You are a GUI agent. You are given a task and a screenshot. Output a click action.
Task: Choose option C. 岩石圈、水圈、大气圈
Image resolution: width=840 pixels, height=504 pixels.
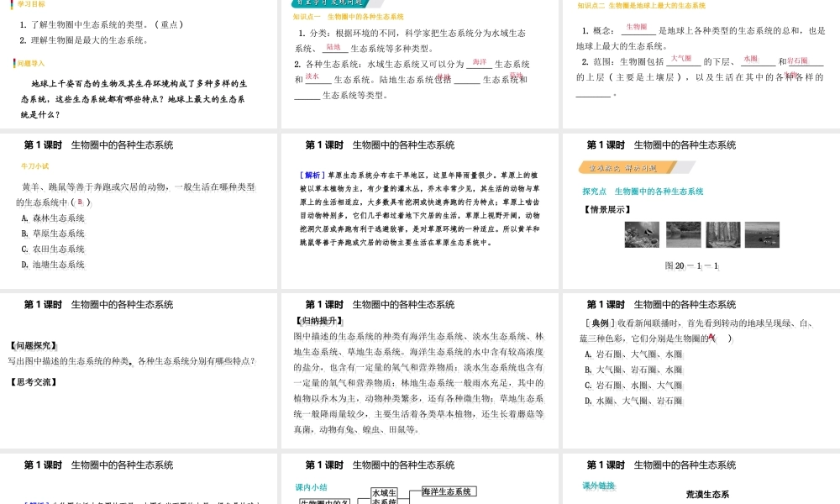633,385
